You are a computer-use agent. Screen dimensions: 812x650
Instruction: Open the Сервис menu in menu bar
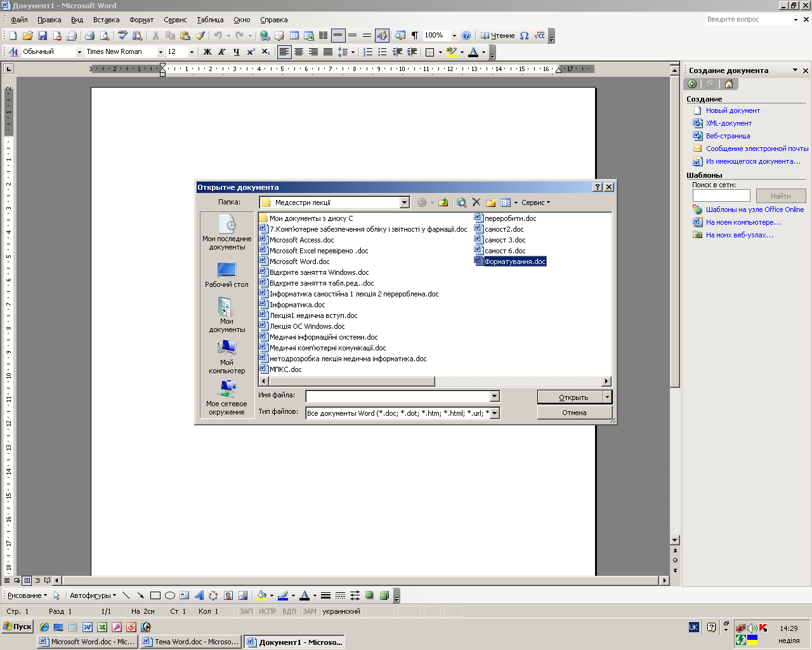(x=175, y=20)
